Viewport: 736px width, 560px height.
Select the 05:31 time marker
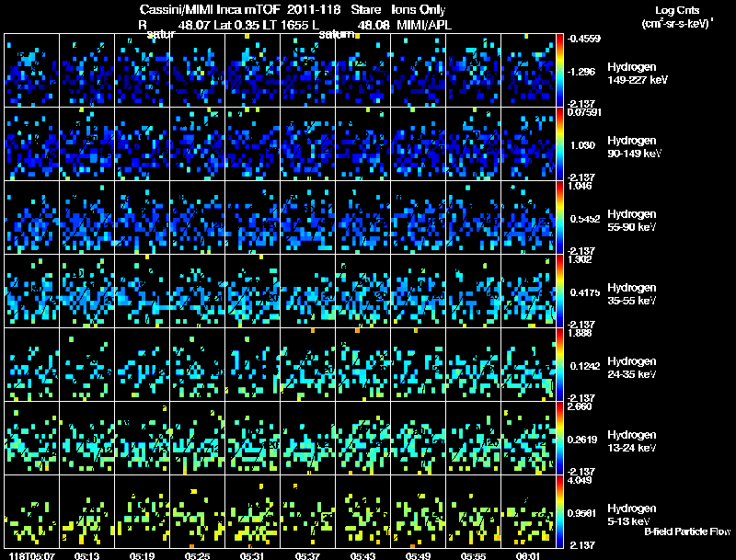pyautogui.click(x=252, y=554)
